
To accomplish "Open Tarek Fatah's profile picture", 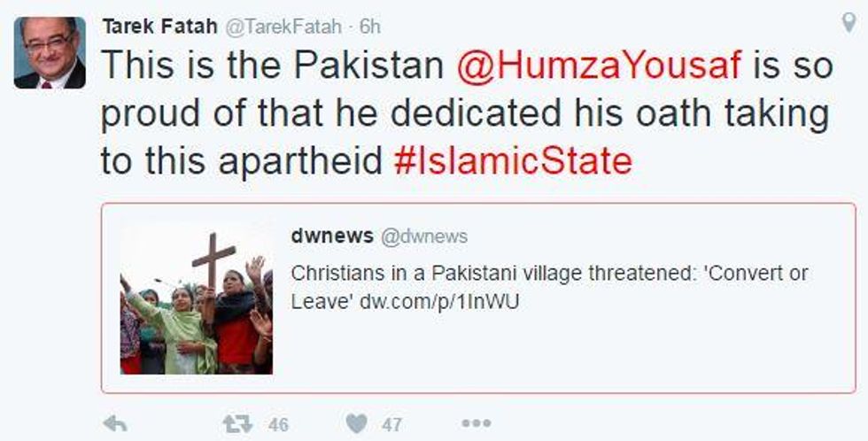I will (x=50, y=52).
